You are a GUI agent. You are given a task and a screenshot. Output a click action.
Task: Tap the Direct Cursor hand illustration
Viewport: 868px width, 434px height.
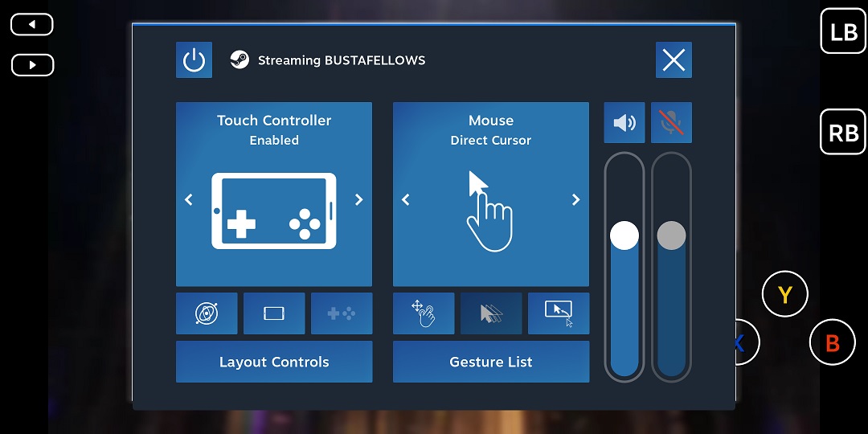point(490,211)
